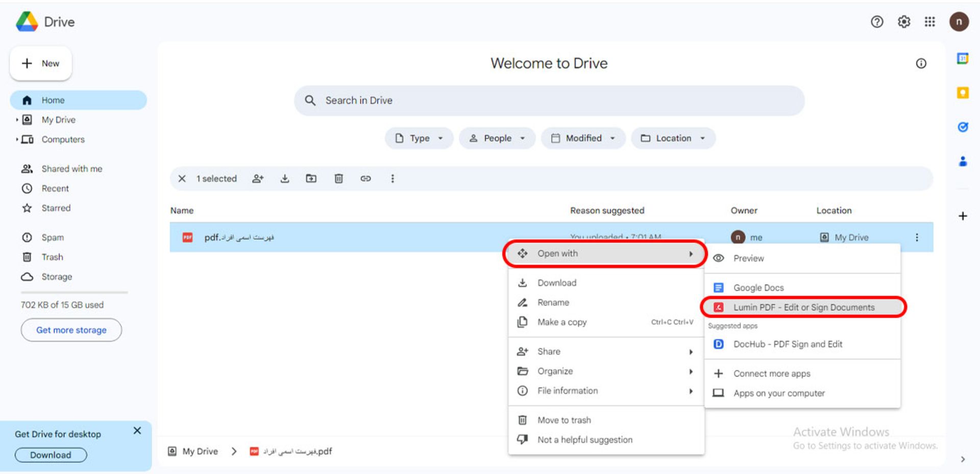Open the account avatar at top right
980x474 pixels.
[959, 22]
